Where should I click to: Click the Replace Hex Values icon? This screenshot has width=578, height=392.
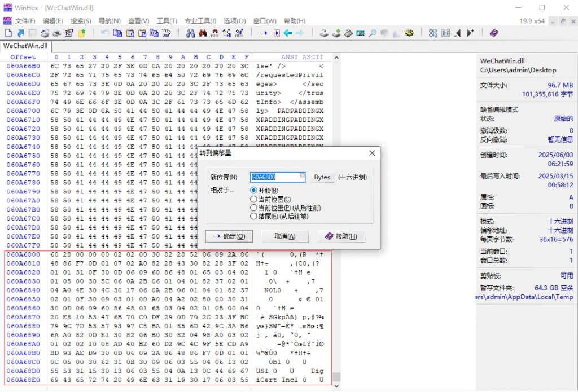pos(239,33)
